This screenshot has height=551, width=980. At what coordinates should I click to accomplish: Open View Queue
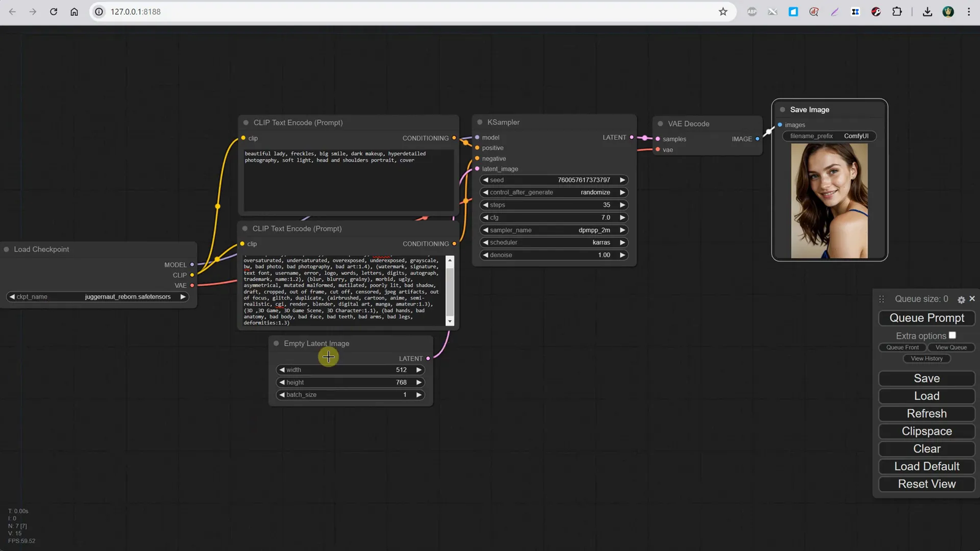[x=951, y=347]
